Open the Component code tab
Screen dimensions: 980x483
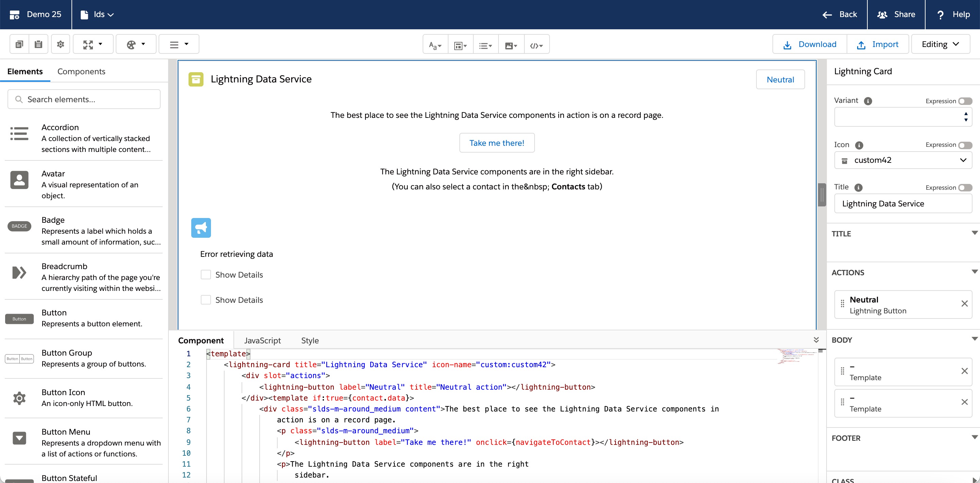pos(201,340)
